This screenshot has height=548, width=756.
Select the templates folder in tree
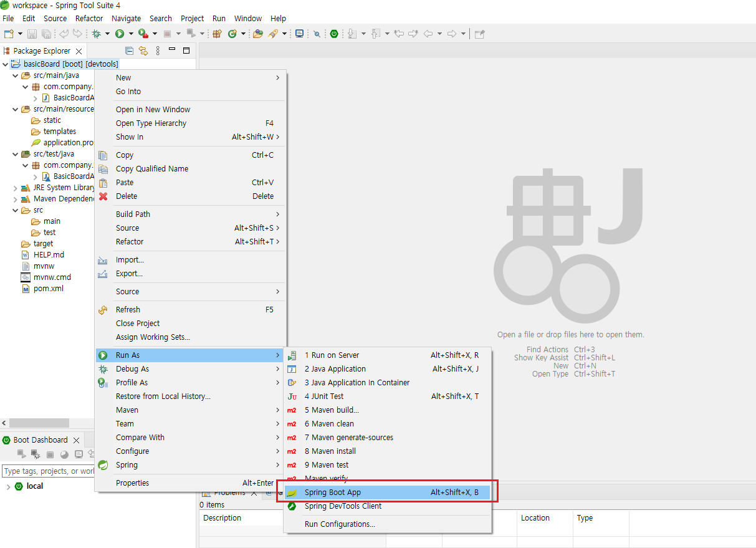click(60, 132)
